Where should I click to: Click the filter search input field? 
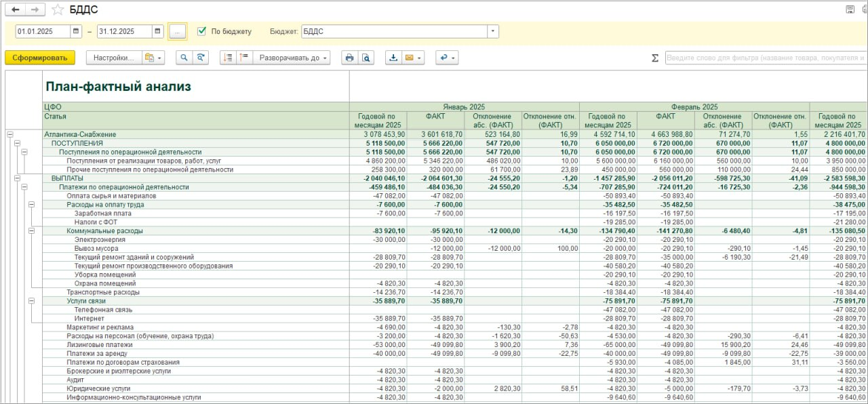(765, 58)
